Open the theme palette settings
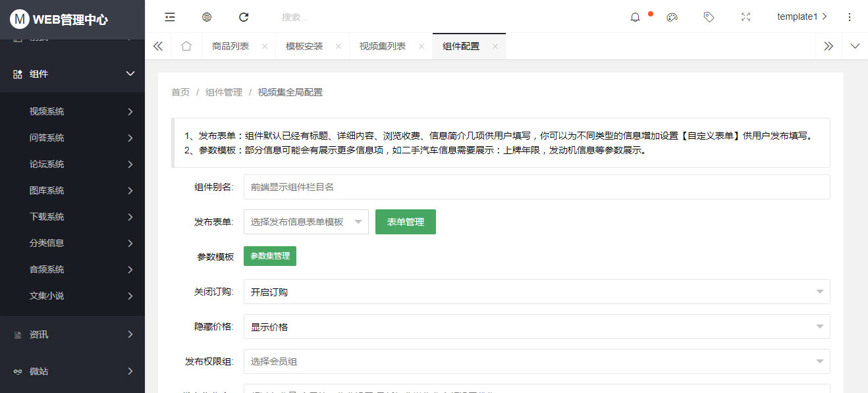The height and width of the screenshot is (393, 868). click(x=672, y=16)
